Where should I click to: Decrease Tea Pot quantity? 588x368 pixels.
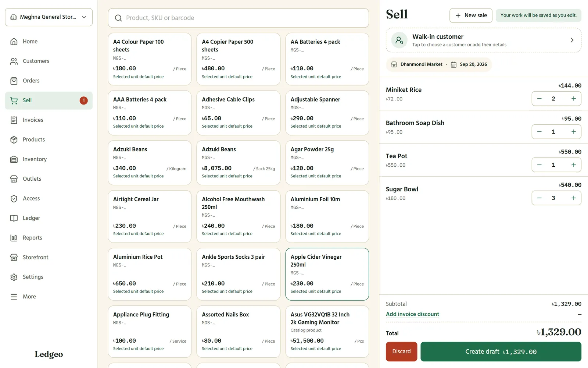(x=539, y=165)
